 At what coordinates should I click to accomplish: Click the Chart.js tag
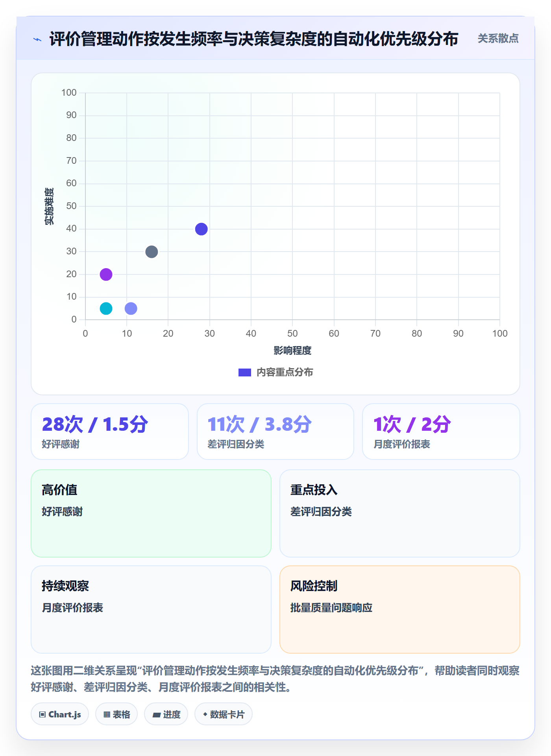pyautogui.click(x=60, y=714)
